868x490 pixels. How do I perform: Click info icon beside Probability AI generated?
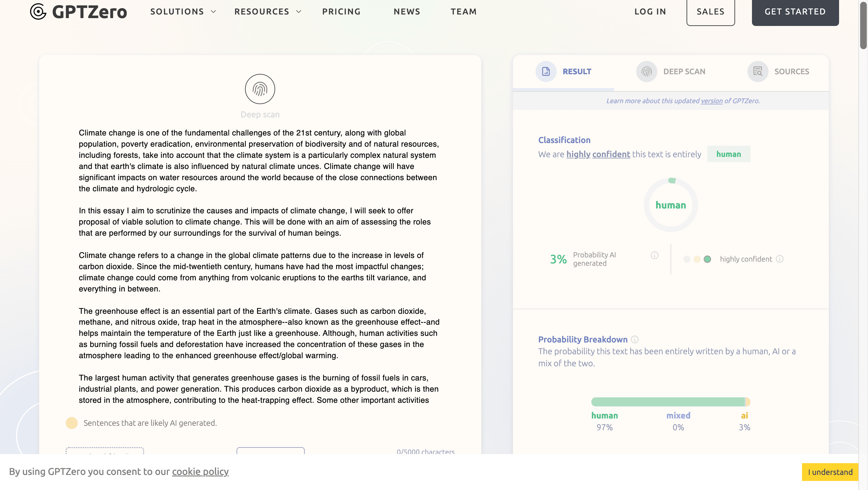click(x=654, y=255)
